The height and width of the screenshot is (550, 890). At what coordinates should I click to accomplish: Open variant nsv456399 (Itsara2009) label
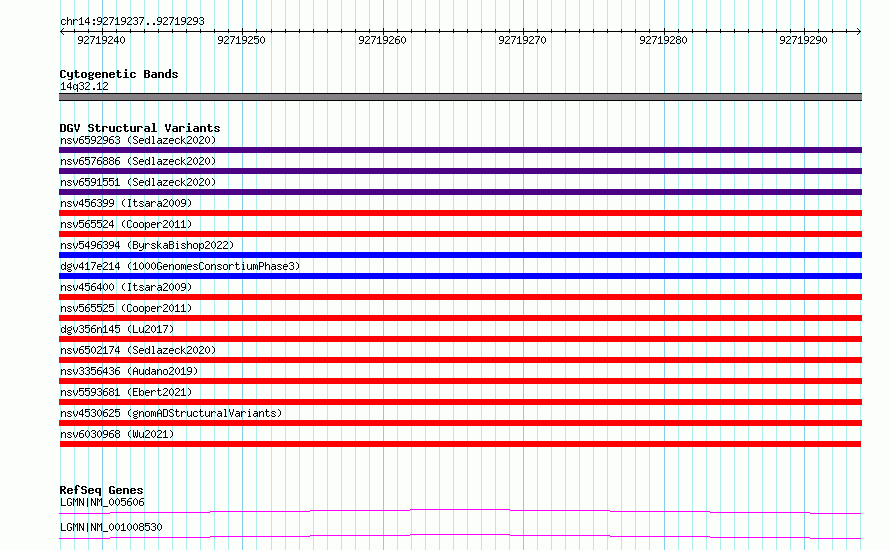point(126,203)
